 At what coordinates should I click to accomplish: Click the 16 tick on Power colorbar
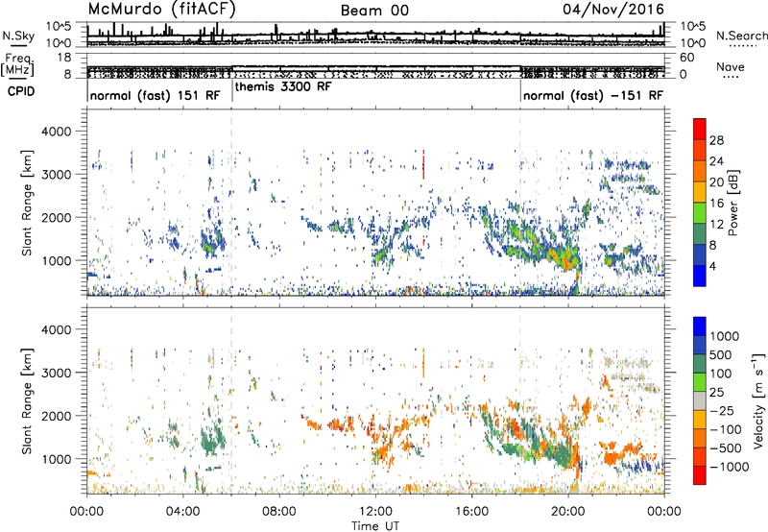click(716, 203)
